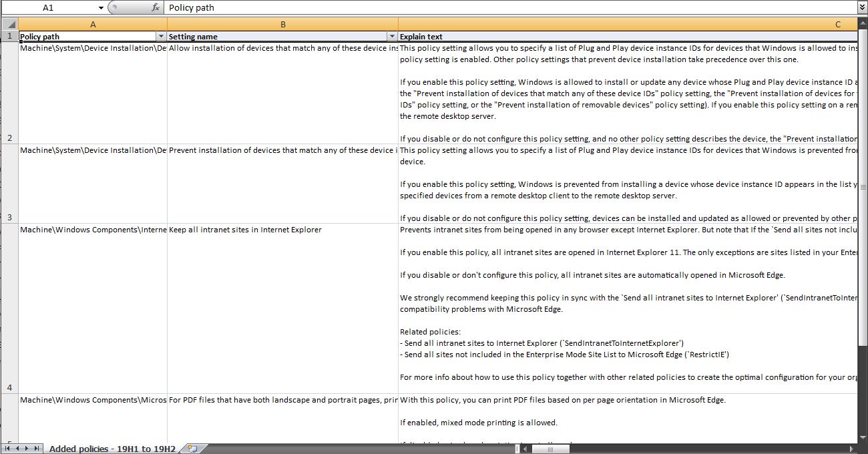Select the 'Added policies - 19H1 to 19H2' sheet tab
This screenshot has height=454, width=868.
pyautogui.click(x=112, y=449)
